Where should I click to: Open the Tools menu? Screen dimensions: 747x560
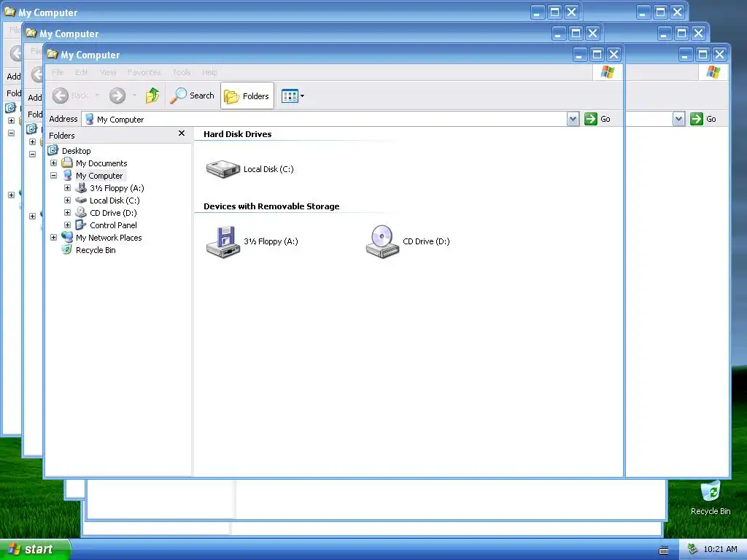click(x=182, y=72)
